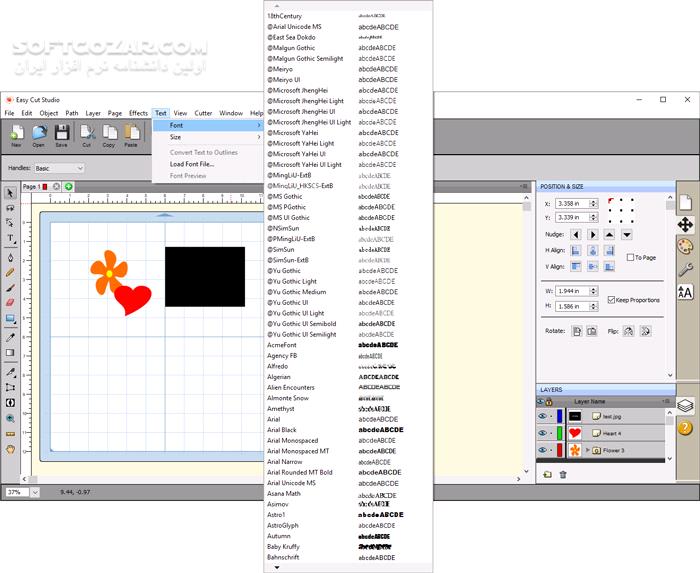This screenshot has height=573, width=700.
Task: Click the first Flip button
Action: tap(629, 331)
